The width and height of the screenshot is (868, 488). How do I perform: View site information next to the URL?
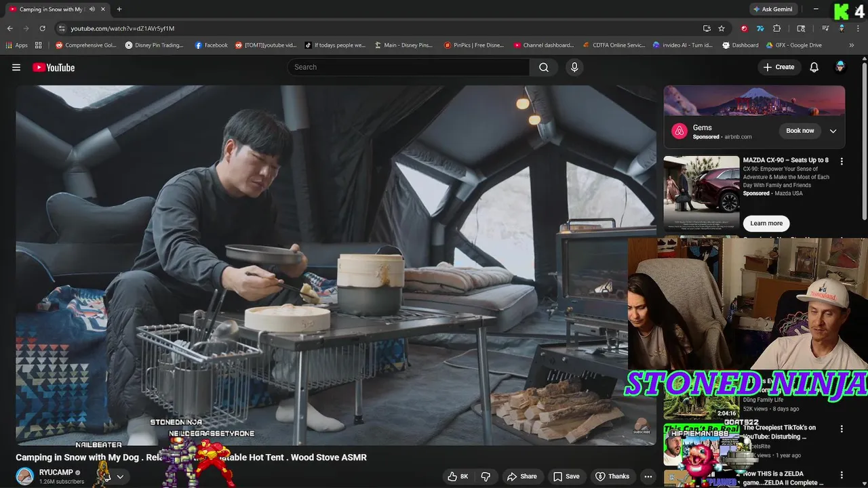(62, 28)
